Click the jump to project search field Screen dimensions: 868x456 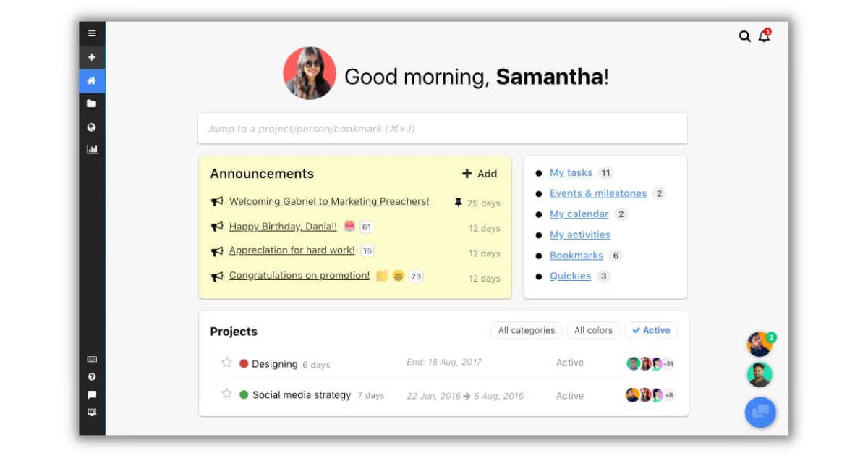click(x=443, y=128)
